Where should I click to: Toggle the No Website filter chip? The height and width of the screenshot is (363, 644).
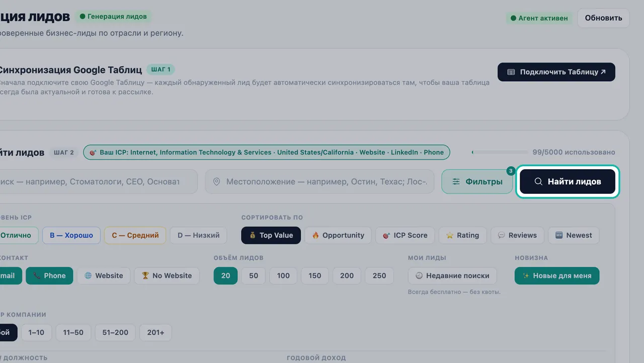[167, 275]
